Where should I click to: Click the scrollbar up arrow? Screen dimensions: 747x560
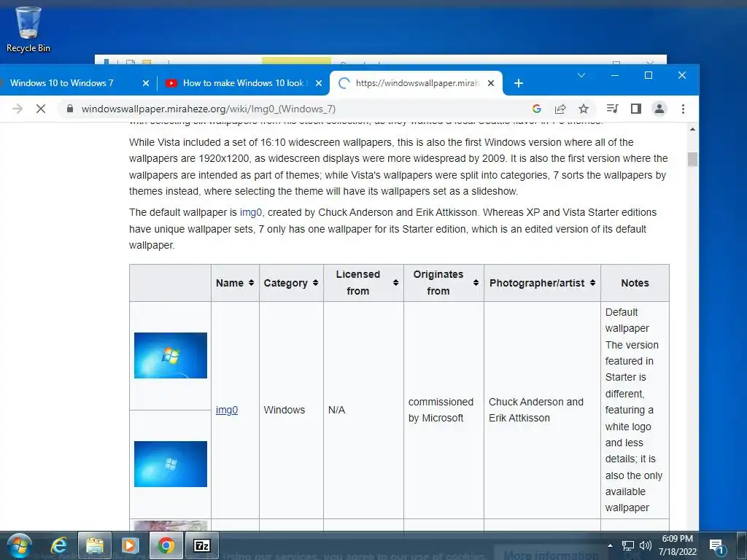[x=693, y=129]
